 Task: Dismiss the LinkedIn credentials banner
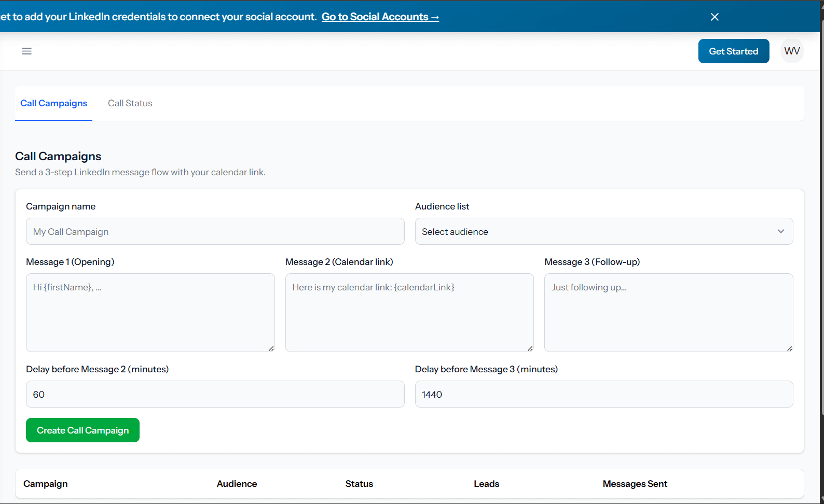715,17
